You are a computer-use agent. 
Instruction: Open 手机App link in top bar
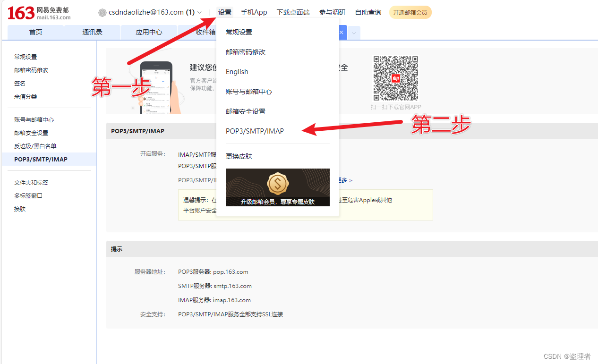click(254, 12)
